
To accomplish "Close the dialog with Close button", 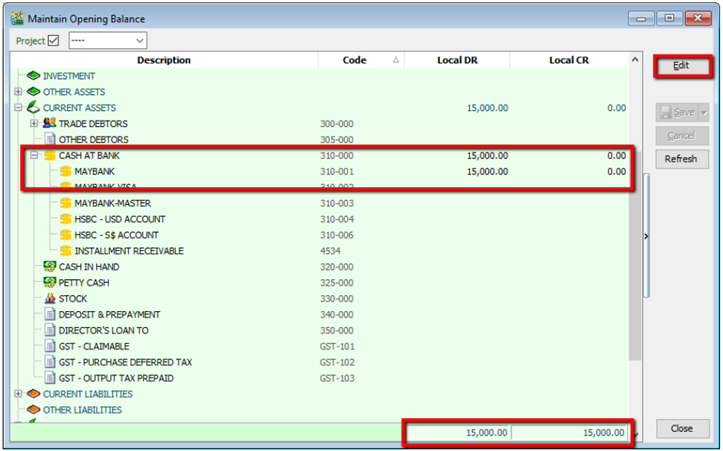I will pyautogui.click(x=681, y=428).
